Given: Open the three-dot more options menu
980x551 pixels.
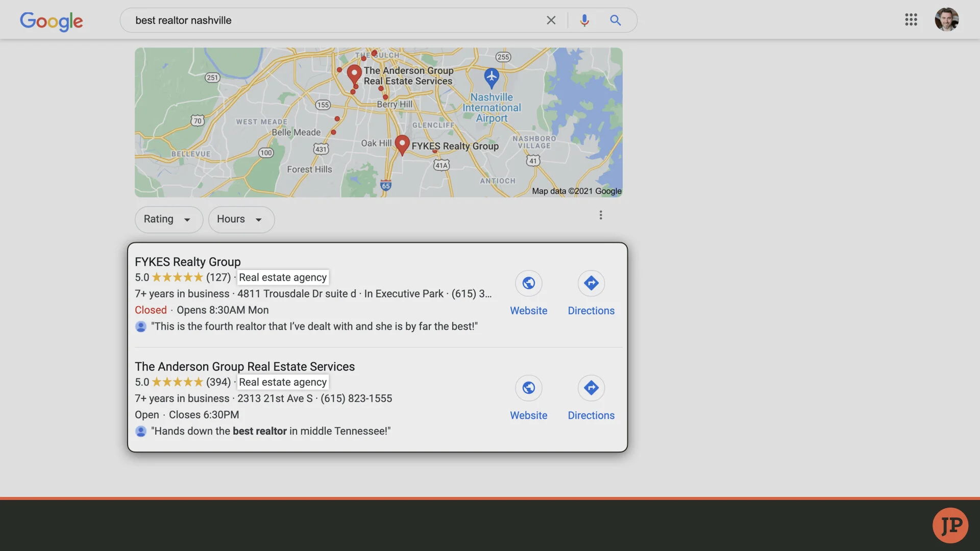Looking at the screenshot, I should [601, 215].
